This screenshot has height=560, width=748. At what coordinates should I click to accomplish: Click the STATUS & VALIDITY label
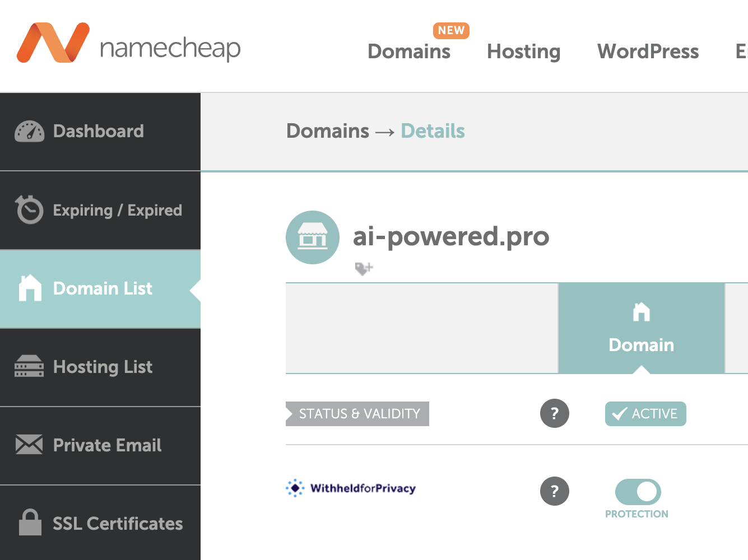coord(357,414)
